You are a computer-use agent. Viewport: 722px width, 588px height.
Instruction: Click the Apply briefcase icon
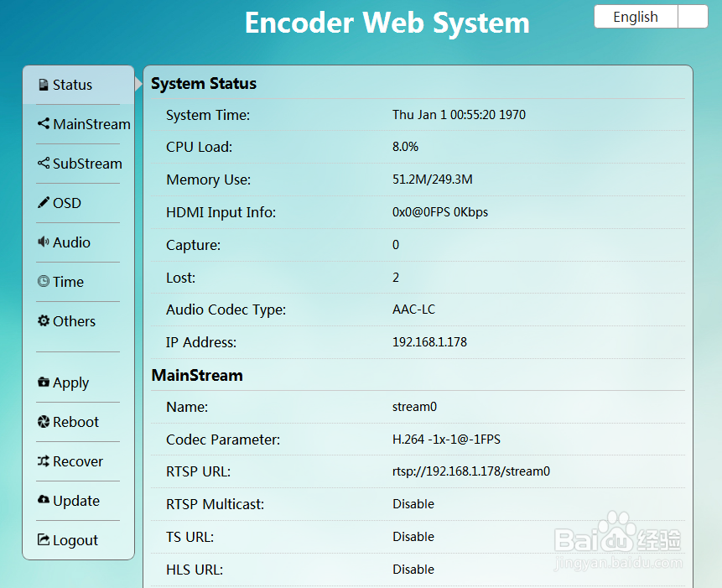tap(44, 382)
